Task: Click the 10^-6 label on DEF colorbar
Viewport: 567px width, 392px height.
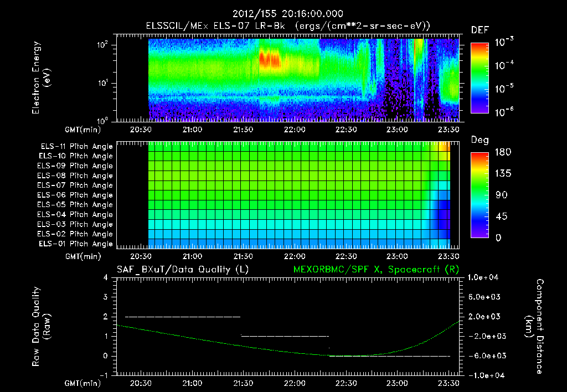Action: click(504, 112)
